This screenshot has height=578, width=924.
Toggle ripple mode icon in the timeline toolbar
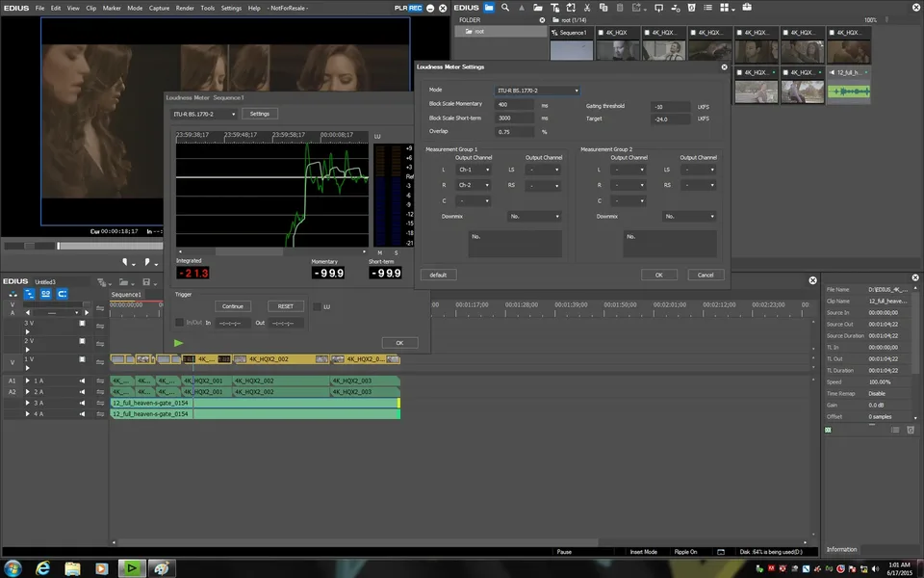point(30,294)
